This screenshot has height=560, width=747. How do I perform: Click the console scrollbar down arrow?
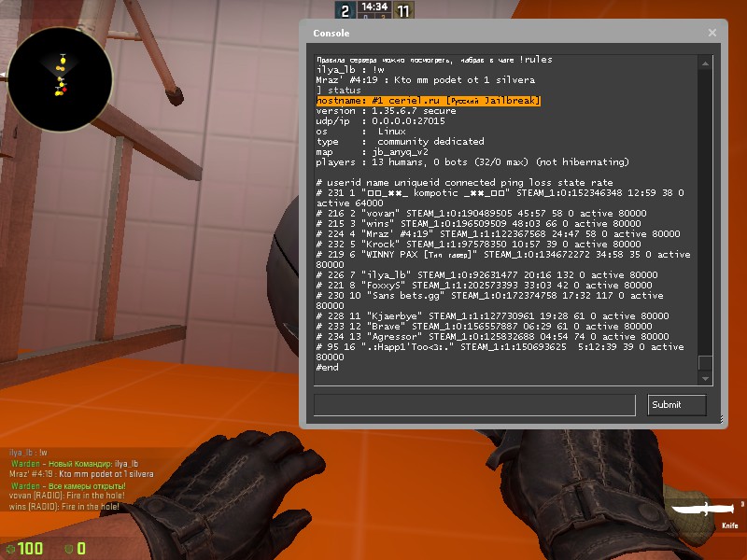point(706,378)
